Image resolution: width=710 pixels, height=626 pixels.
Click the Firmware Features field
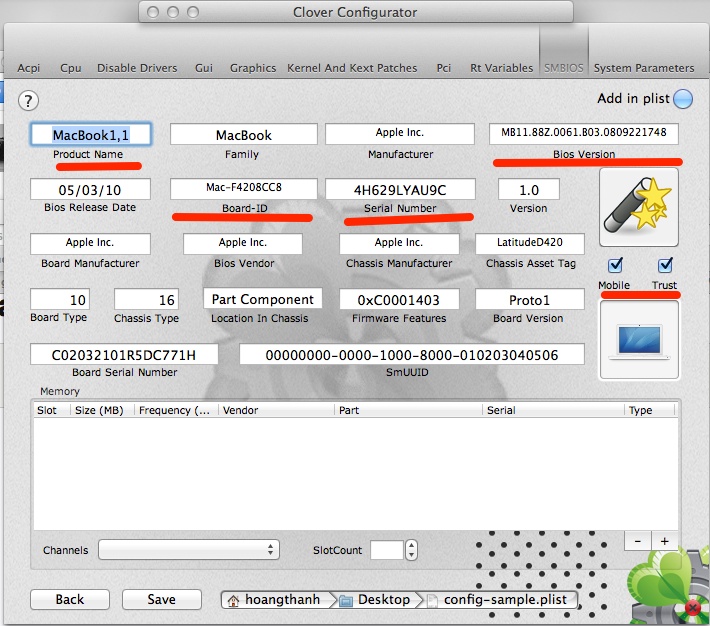click(x=399, y=299)
